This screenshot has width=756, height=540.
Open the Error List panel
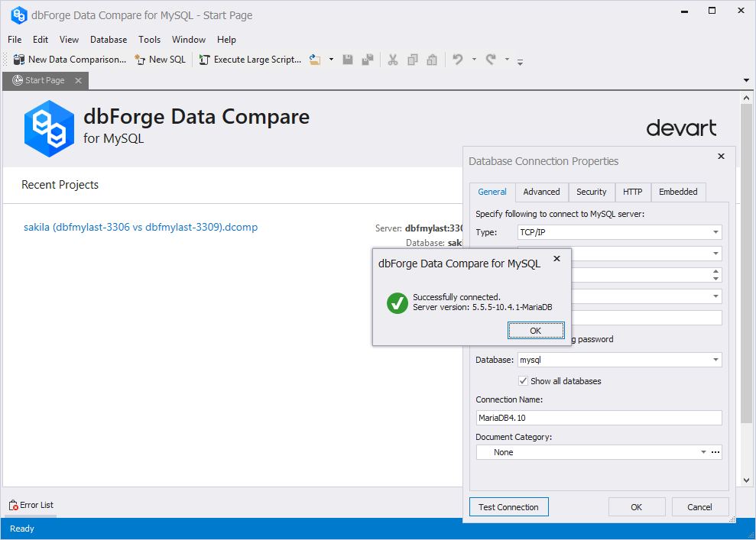[31, 505]
